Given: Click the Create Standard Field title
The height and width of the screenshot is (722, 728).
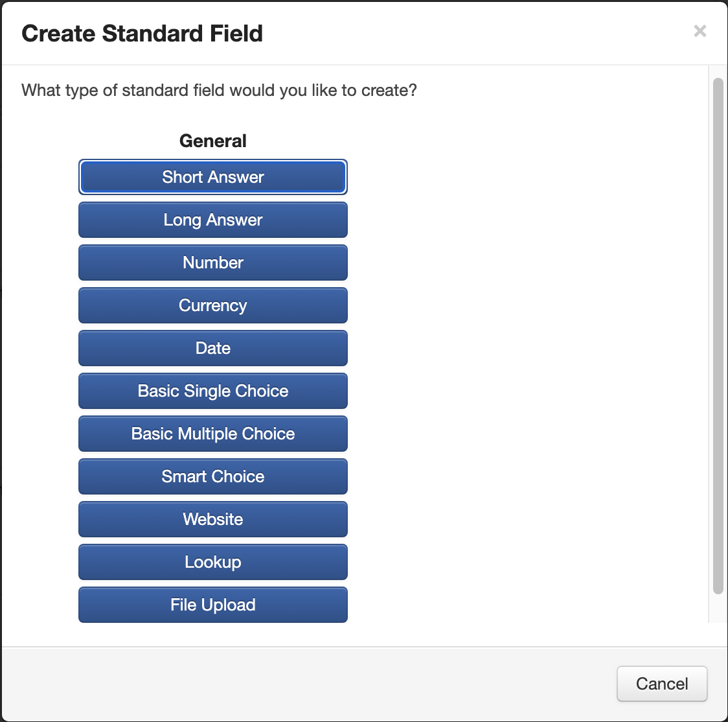Looking at the screenshot, I should pos(142,34).
